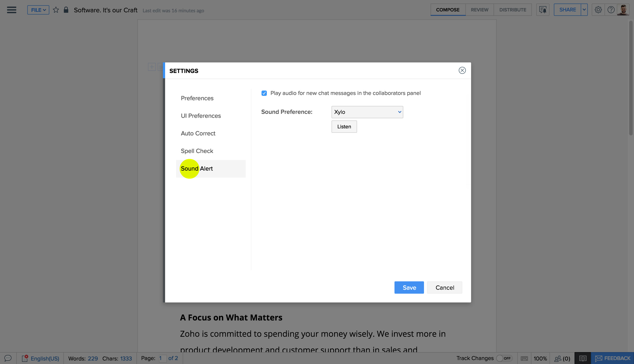Open the FILE menu dropdown
The image size is (634, 364).
[x=38, y=10]
